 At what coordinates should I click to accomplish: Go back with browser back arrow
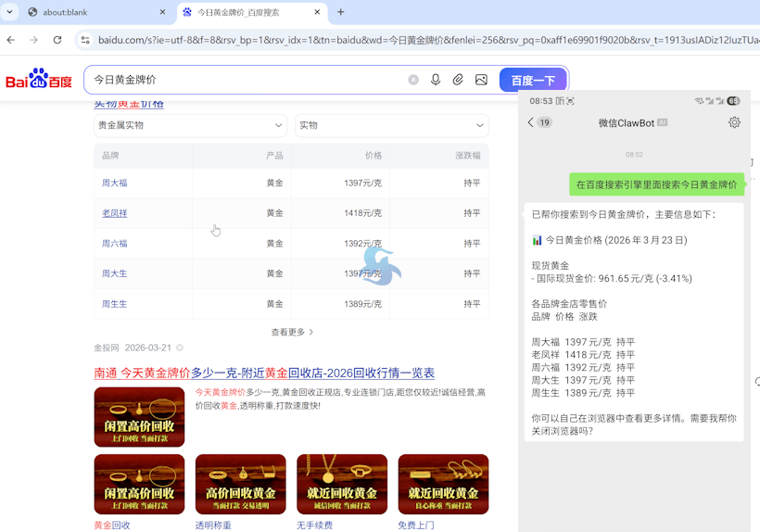(x=11, y=40)
